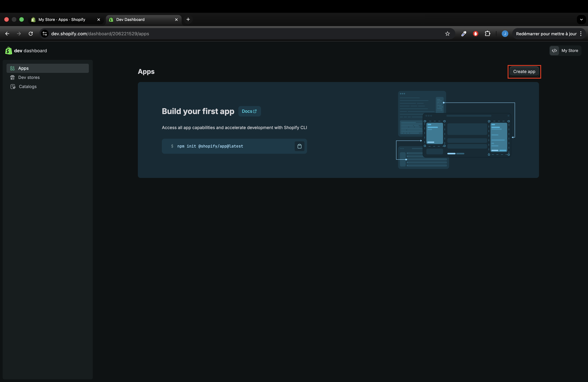Switch to the My Store Apps Shopify tab
This screenshot has width=588, height=382.
pos(62,19)
